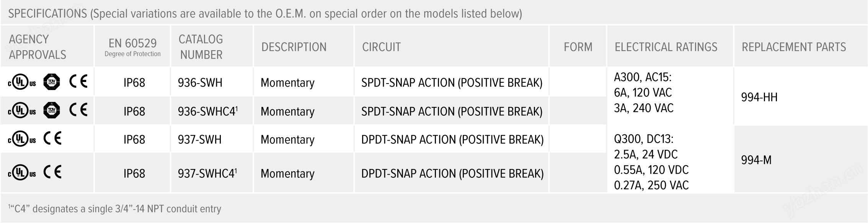Click the ELECTRICAL RATINGS column header
This screenshot has height=223, width=868.
click(x=666, y=47)
